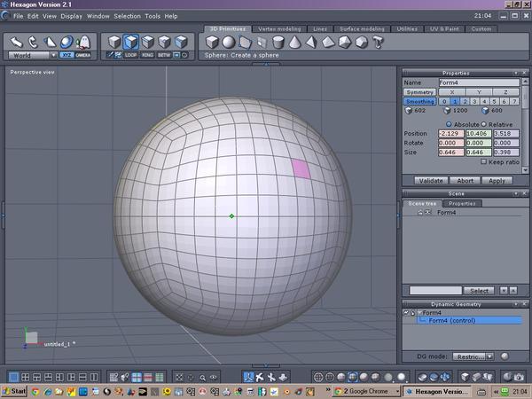Click Scene panel up arrow button
Image resolution: width=532 pixels, height=399 pixels.
[513, 291]
